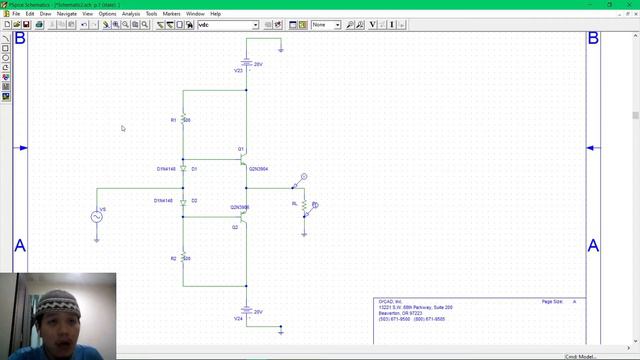
Task: Click the Zoom to Fit Page icon
Action: click(x=144, y=25)
